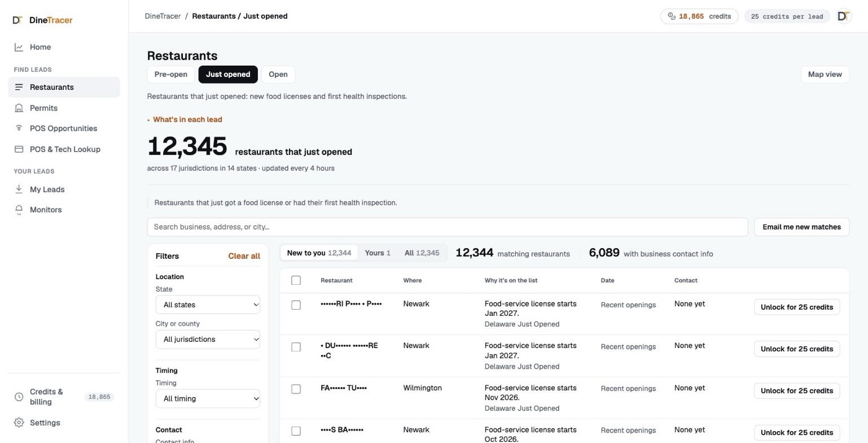Click the coins icon beside 18,865 credits
The image size is (868, 443).
click(671, 16)
